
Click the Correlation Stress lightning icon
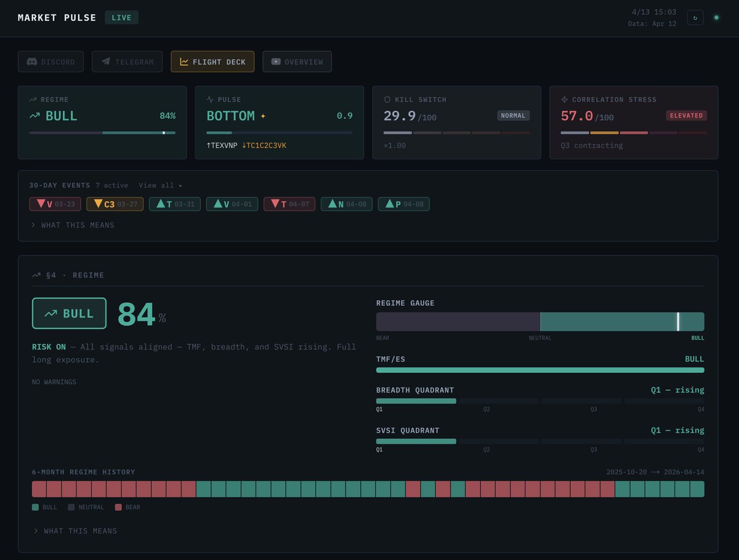(565, 100)
